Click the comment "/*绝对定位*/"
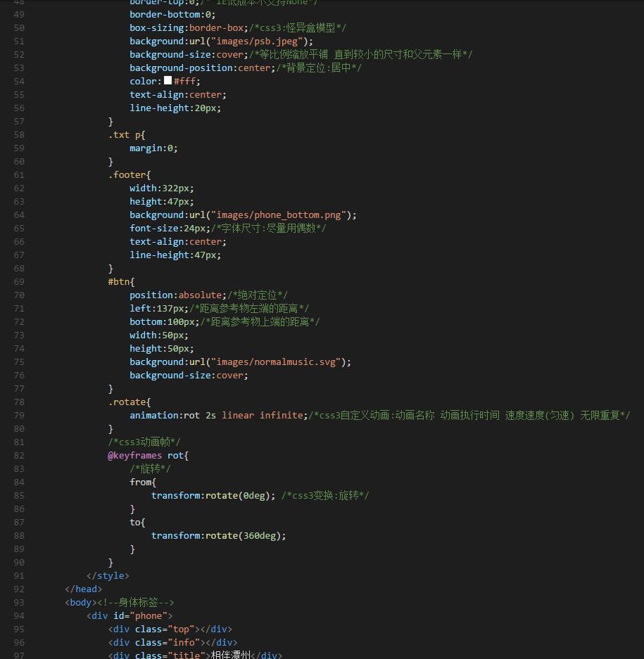 (x=258, y=295)
